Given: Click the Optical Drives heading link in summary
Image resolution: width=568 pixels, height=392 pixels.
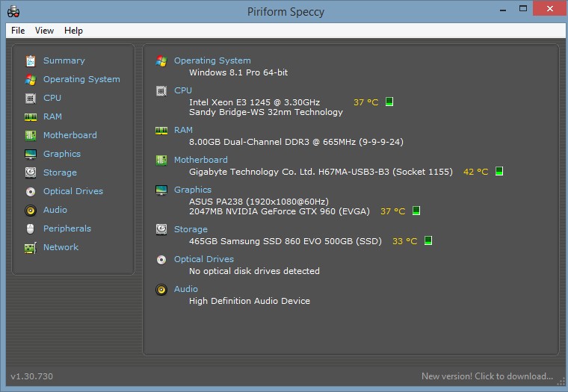Looking at the screenshot, I should pos(204,259).
